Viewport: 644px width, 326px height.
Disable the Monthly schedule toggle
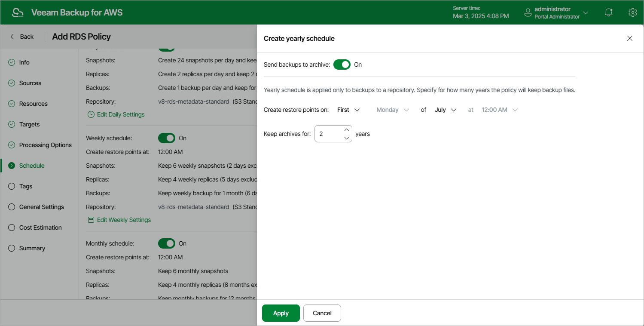pos(167,243)
